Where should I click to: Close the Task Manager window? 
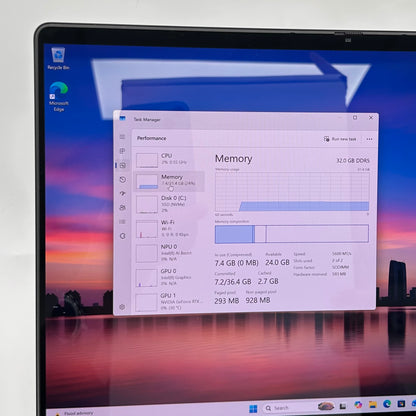[371, 118]
